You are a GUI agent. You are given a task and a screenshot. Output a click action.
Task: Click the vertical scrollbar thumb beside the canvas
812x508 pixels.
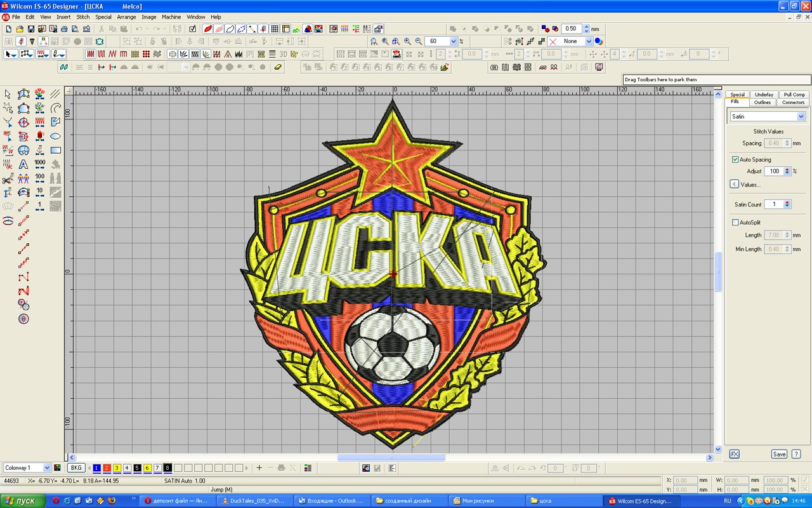(718, 272)
